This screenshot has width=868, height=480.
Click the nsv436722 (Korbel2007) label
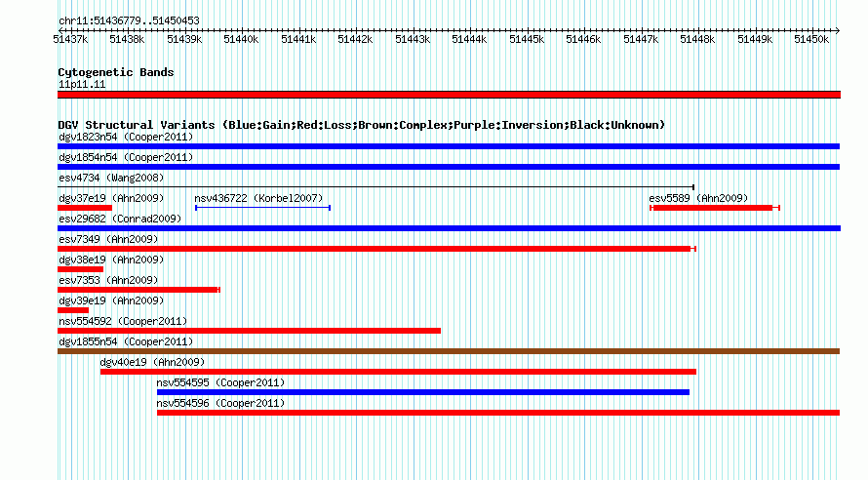pos(258,198)
